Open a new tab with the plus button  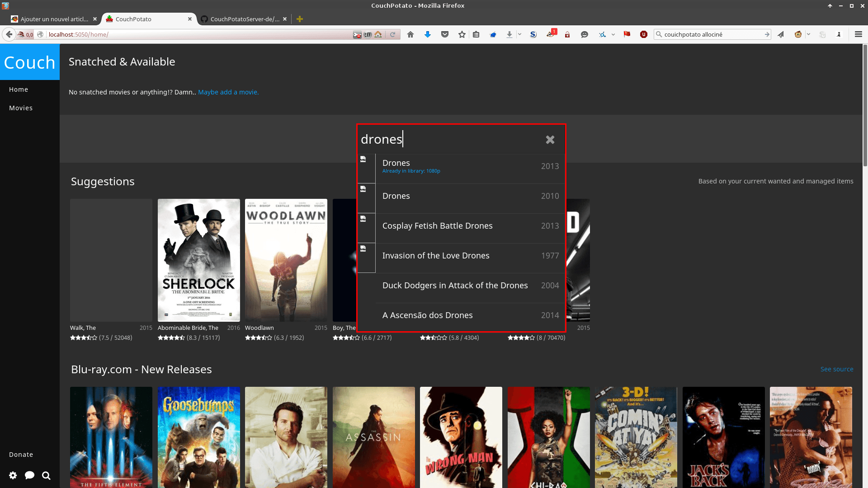click(x=300, y=19)
